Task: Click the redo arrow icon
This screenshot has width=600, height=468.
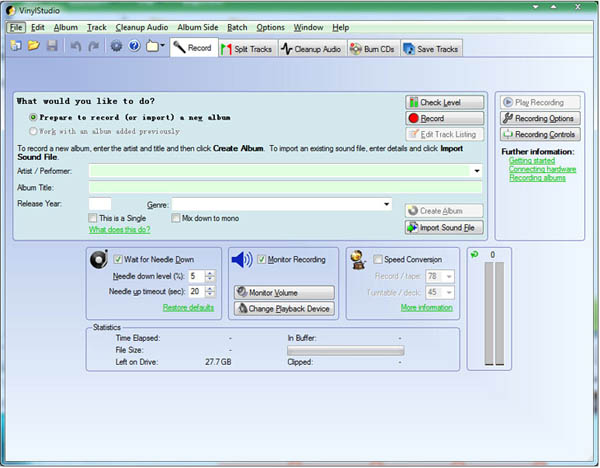Action: pyautogui.click(x=93, y=46)
